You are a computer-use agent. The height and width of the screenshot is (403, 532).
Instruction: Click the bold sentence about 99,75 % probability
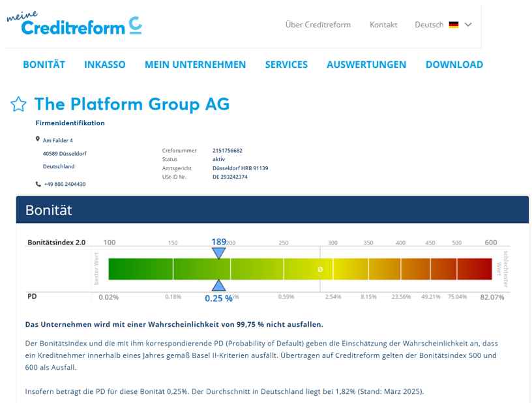[174, 325]
